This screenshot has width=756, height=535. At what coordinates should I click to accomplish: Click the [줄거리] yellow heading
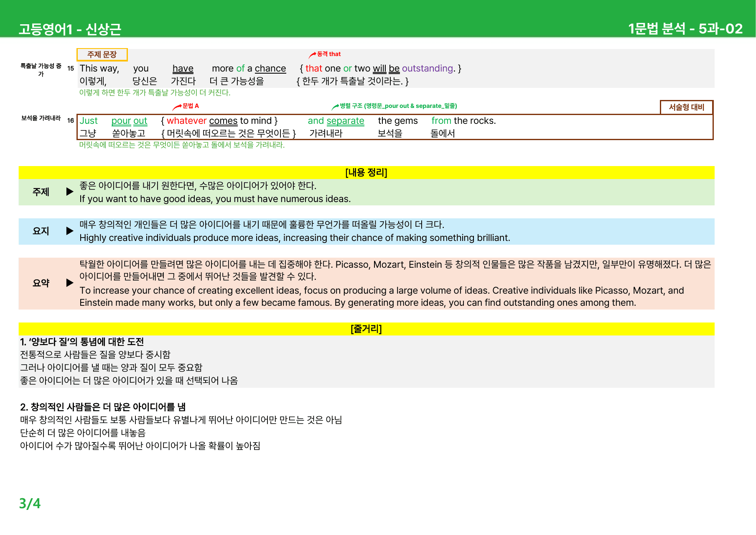pos(367,329)
